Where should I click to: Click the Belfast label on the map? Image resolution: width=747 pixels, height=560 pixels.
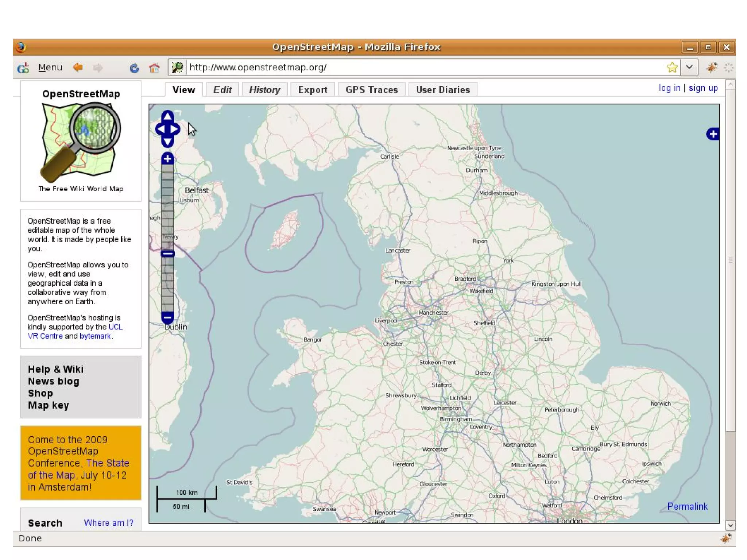[x=197, y=190]
